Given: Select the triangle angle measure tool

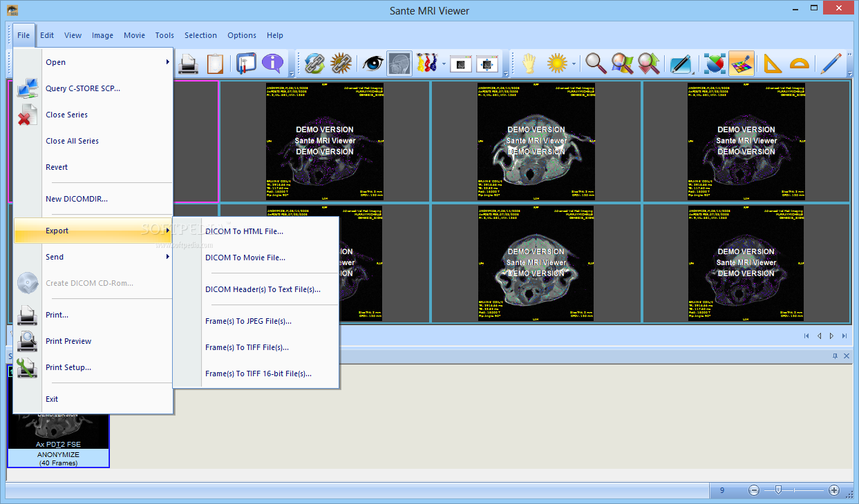Looking at the screenshot, I should (773, 64).
